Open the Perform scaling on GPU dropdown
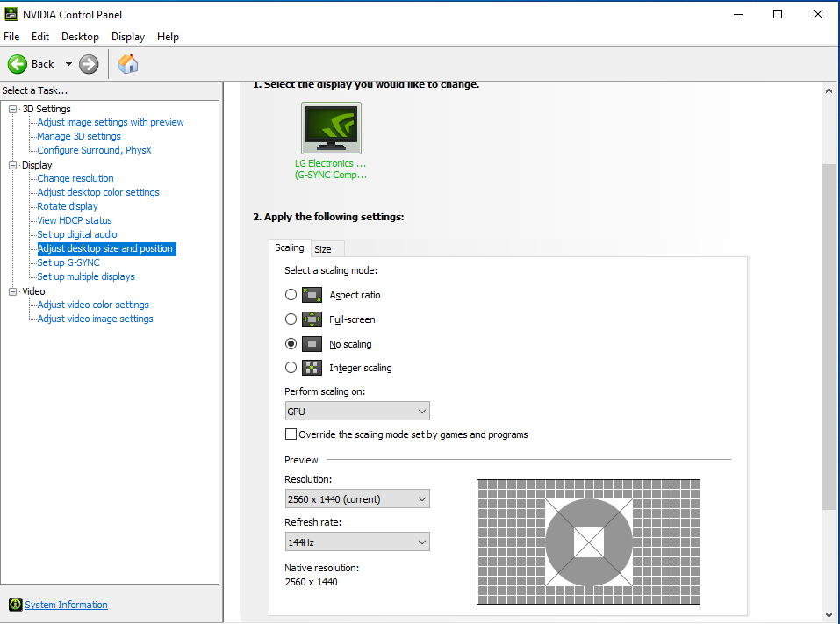 [356, 411]
